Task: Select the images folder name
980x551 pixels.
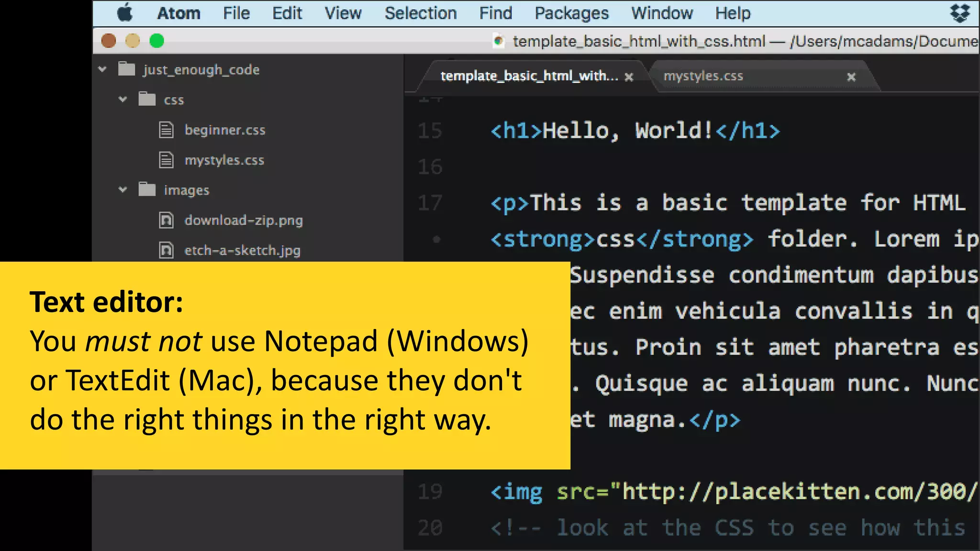Action: pos(187,190)
